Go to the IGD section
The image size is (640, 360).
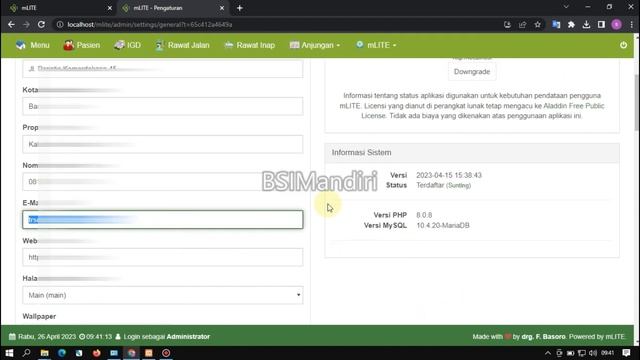[x=127, y=45]
